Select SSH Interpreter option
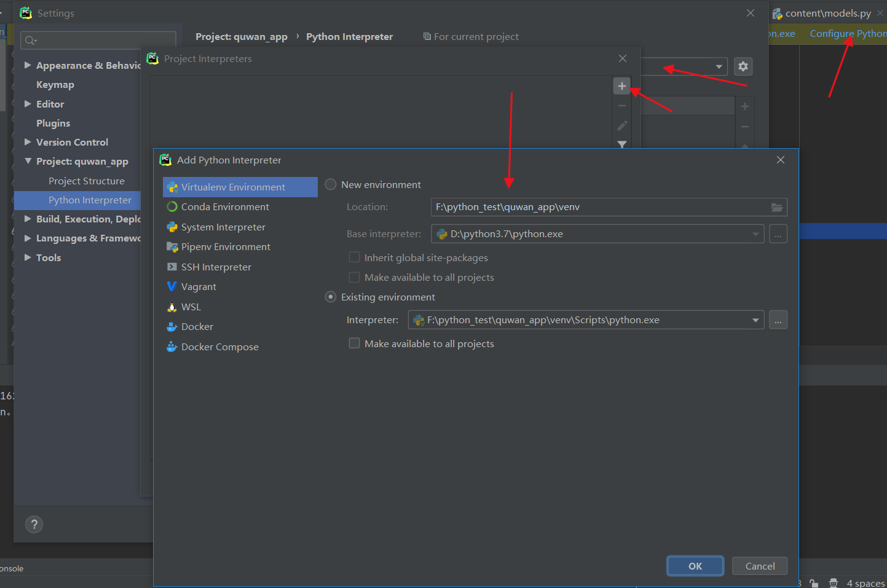The height and width of the screenshot is (588, 887). point(216,267)
